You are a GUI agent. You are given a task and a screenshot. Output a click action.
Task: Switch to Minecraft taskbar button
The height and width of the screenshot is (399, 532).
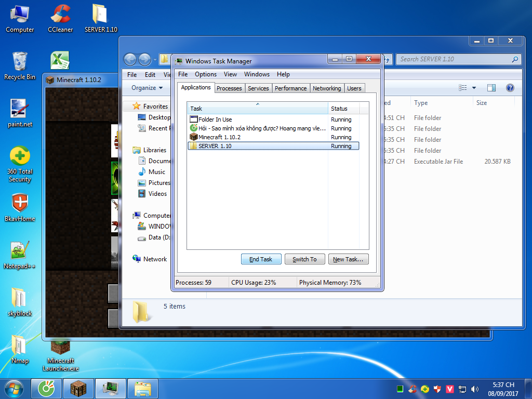[x=78, y=389]
